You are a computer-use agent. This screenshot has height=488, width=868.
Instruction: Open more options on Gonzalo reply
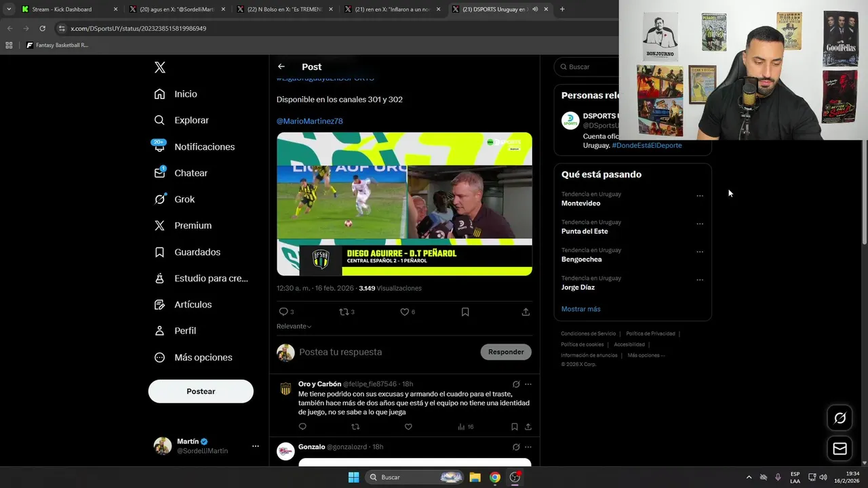pyautogui.click(x=528, y=447)
